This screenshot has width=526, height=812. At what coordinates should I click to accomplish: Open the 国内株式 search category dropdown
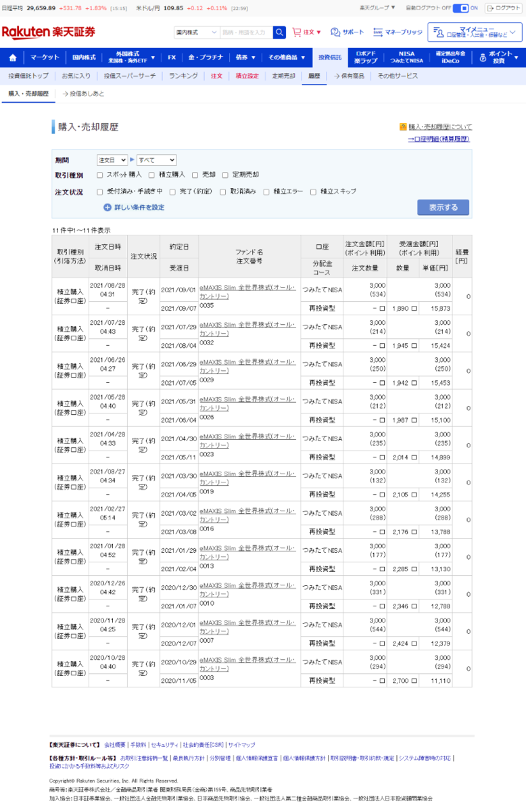196,32
